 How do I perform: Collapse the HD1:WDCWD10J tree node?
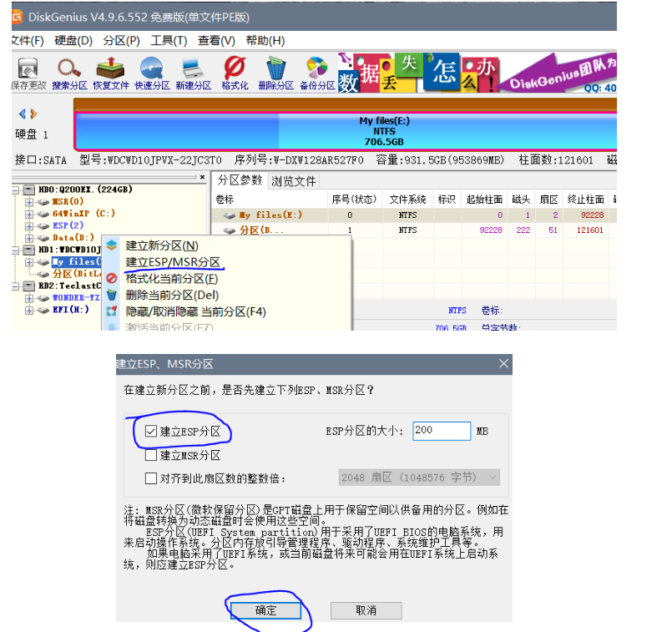(x=15, y=250)
